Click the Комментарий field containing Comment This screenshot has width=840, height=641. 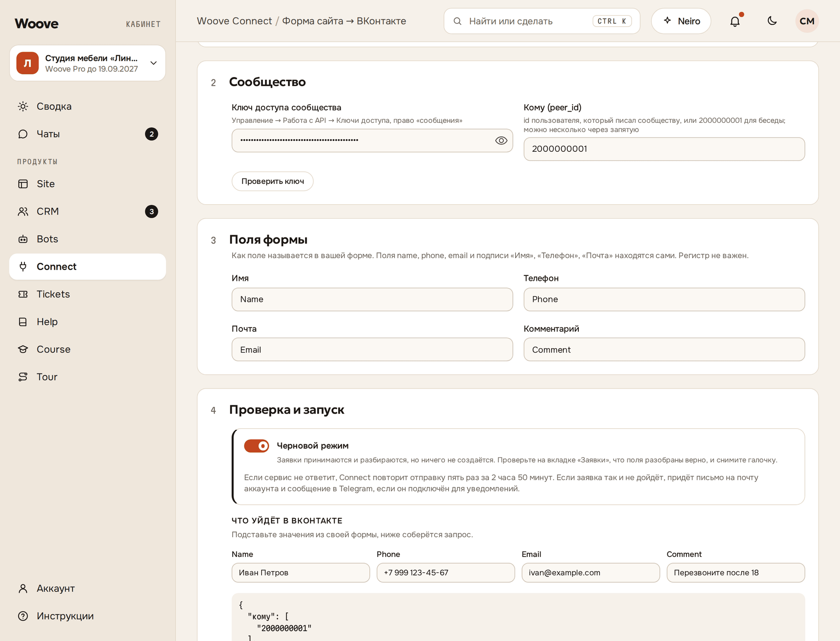[664, 349]
